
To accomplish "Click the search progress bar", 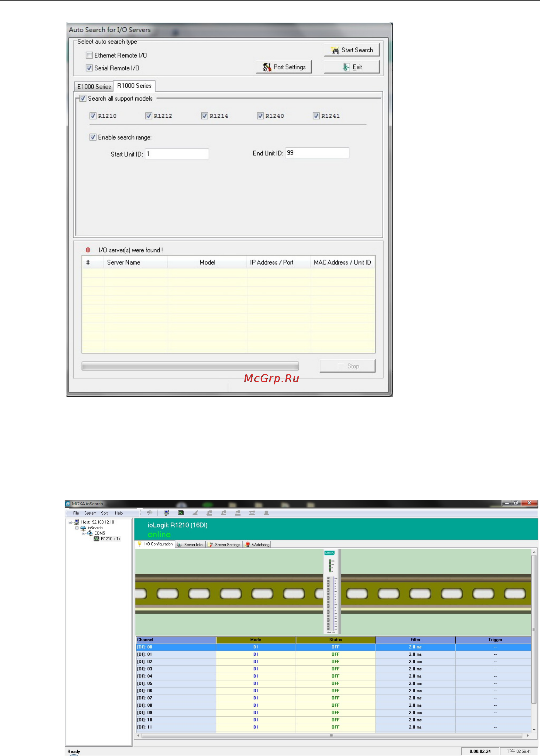I will [190, 366].
